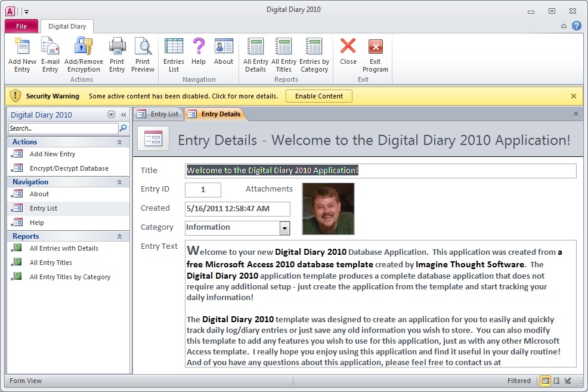Open All Entry Titles report in navigation pane
Screen dimensions: 588x392
(68, 263)
